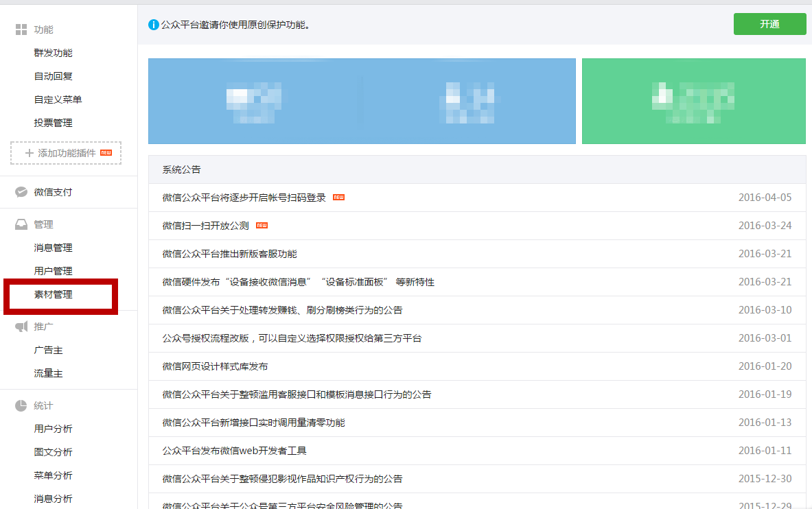This screenshot has height=509, width=812.
Task: Click the 管理 inbox tray icon
Action: click(21, 224)
